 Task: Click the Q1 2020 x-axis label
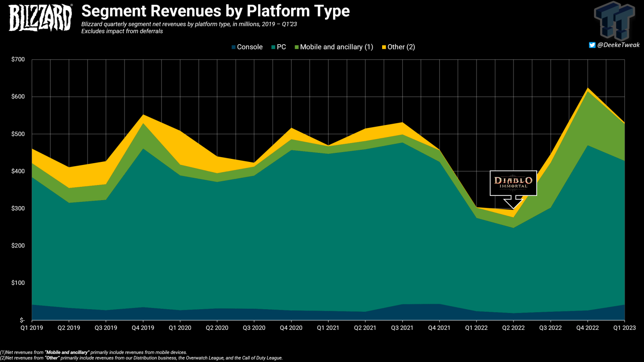(180, 328)
